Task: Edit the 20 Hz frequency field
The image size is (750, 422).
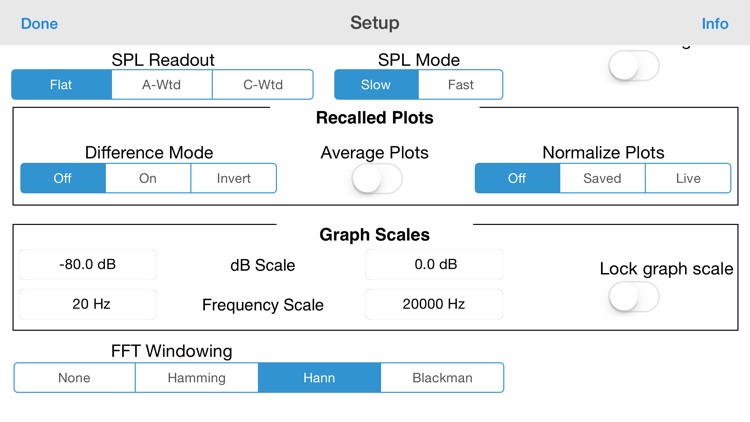Action: tap(88, 304)
